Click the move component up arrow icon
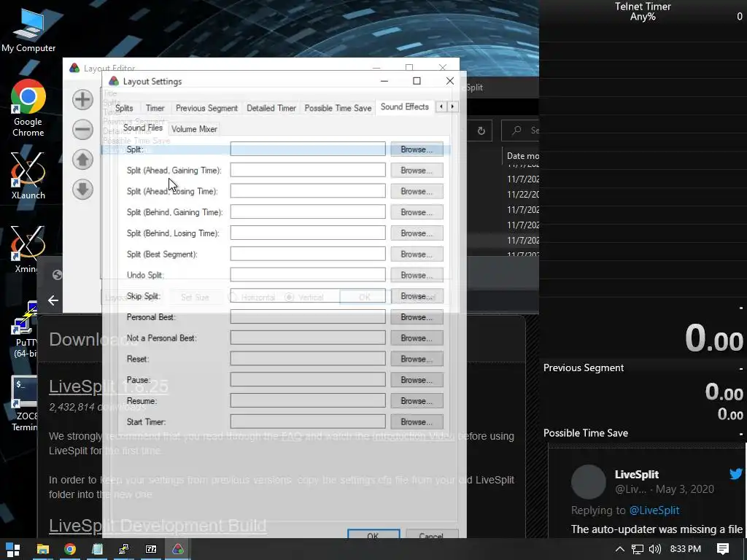 click(82, 160)
